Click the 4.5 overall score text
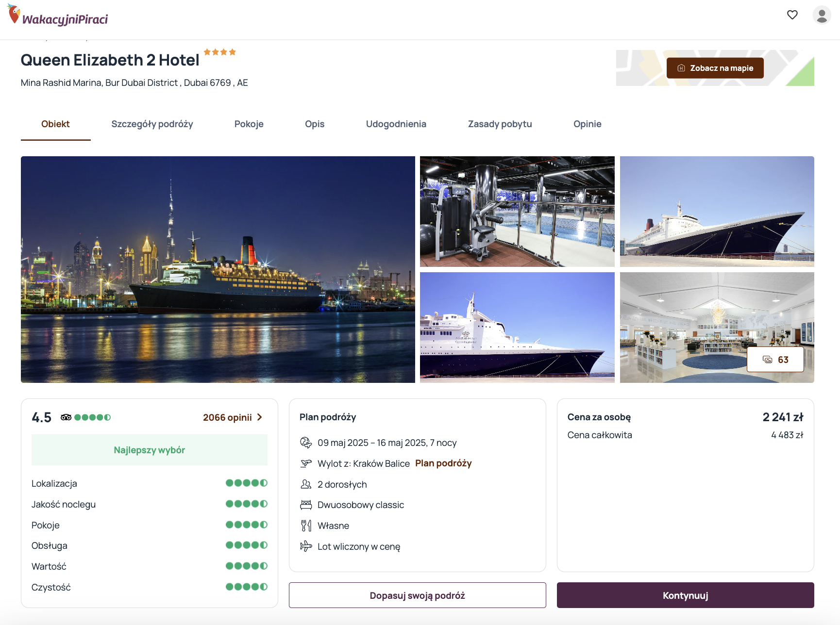This screenshot has width=840, height=625. (x=41, y=417)
